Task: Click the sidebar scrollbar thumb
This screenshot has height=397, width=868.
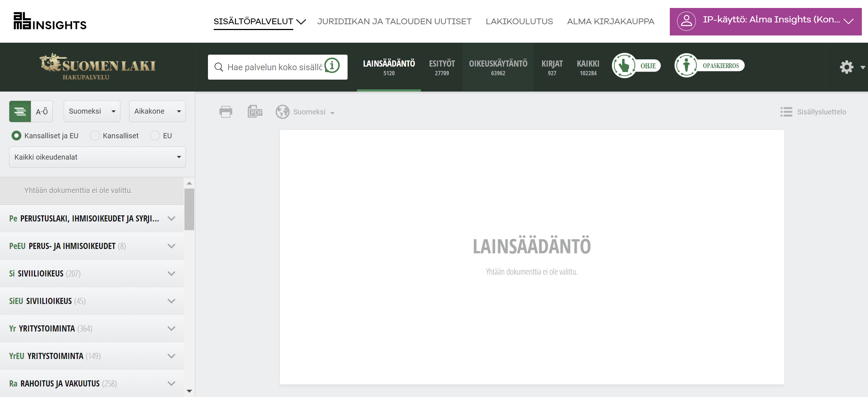Action: [x=189, y=209]
